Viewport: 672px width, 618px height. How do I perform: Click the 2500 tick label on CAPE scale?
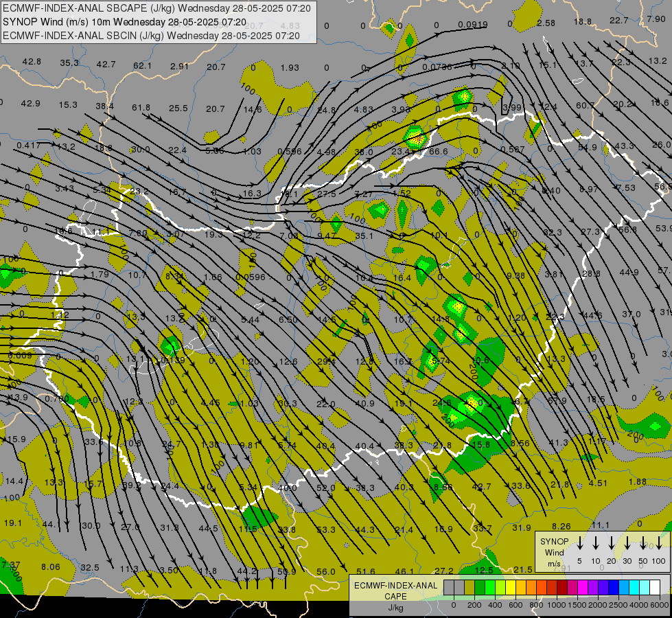click(x=618, y=605)
